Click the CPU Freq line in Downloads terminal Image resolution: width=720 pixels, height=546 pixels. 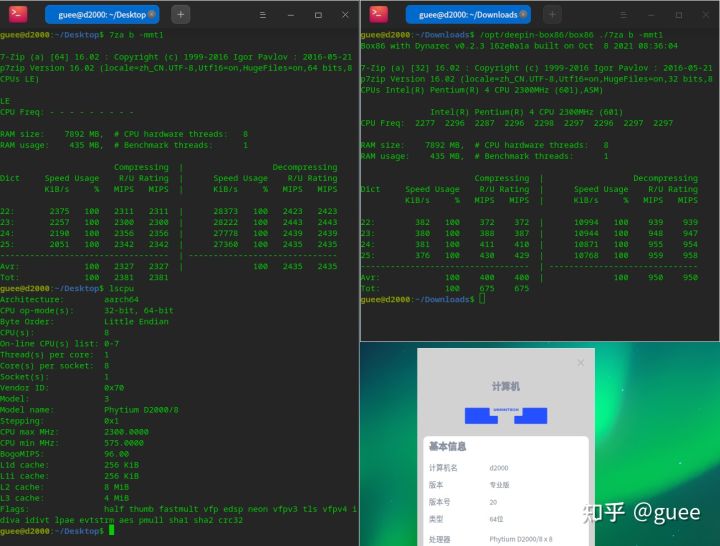pyautogui.click(x=517, y=123)
